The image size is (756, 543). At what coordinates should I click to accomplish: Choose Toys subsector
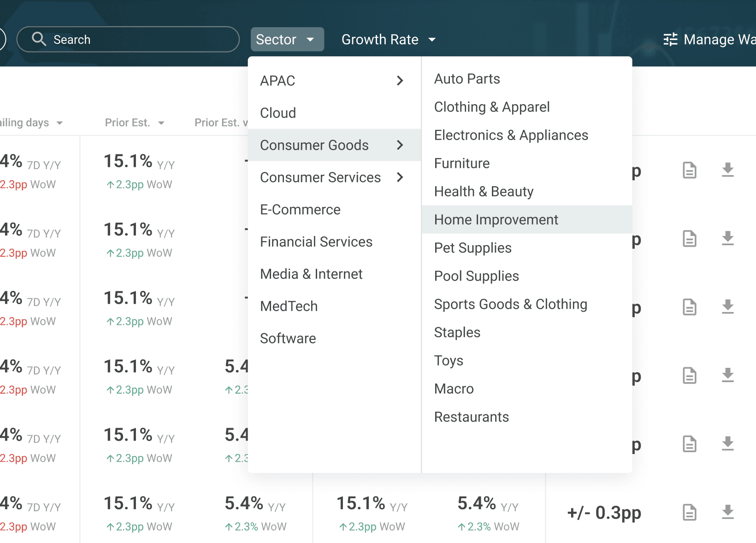point(527,360)
